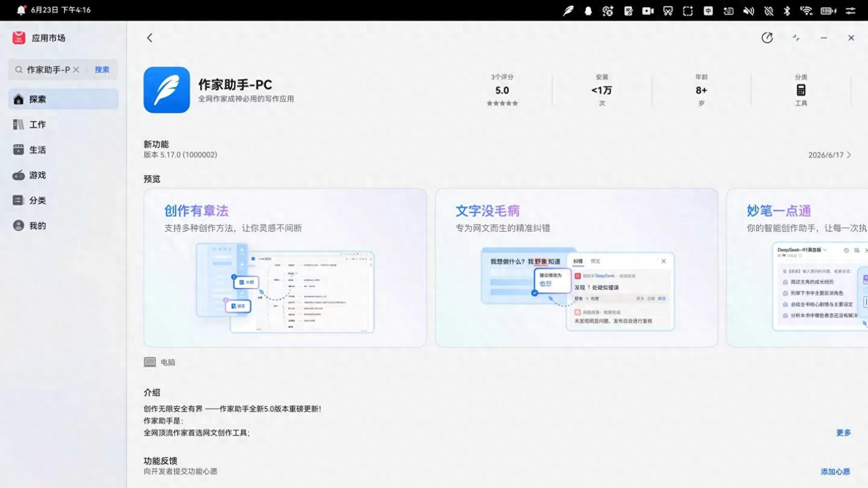
Task: Open the 创作有章法 preview screenshot
Action: point(285,268)
